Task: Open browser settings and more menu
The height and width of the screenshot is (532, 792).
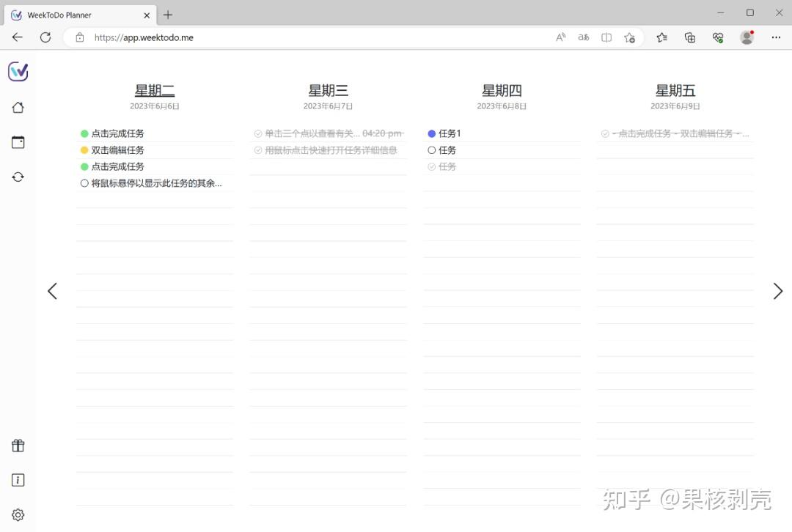Action: (777, 37)
